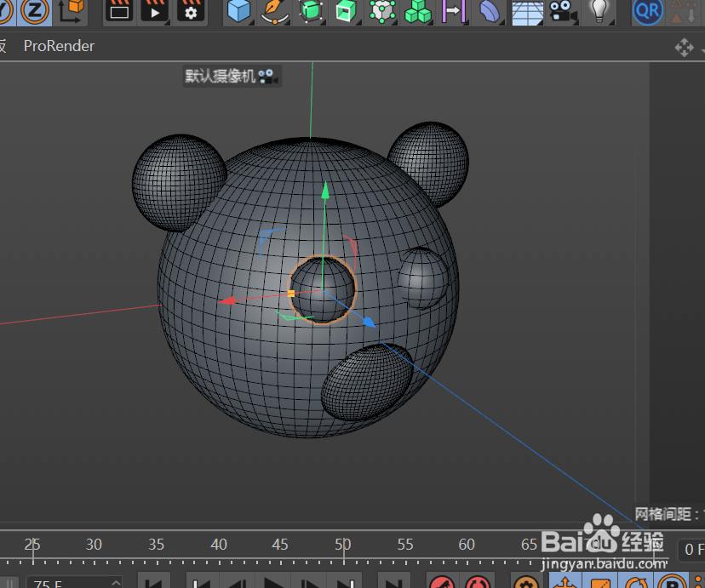
Task: Jump to frame 40 on timeline
Action: click(219, 545)
